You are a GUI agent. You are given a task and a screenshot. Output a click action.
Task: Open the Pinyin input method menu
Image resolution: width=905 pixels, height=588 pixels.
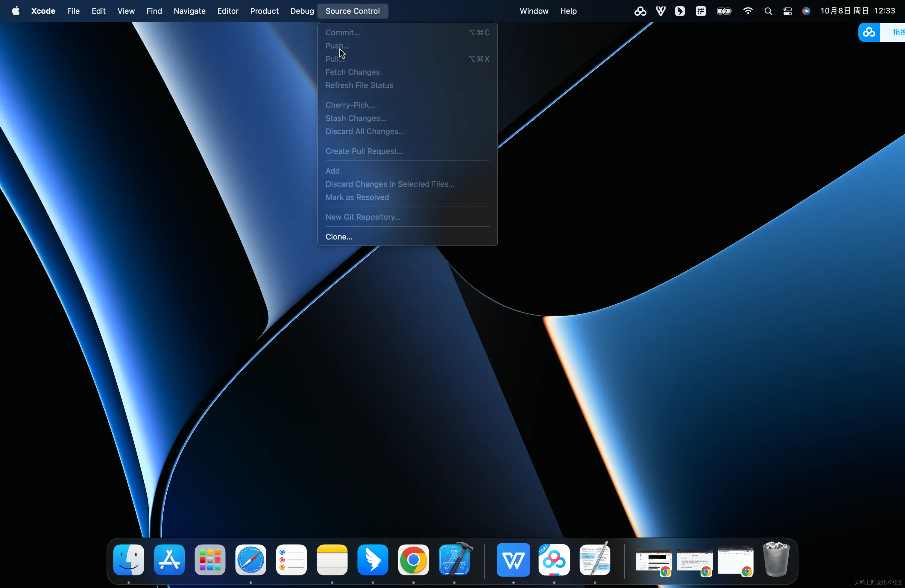pyautogui.click(x=700, y=11)
